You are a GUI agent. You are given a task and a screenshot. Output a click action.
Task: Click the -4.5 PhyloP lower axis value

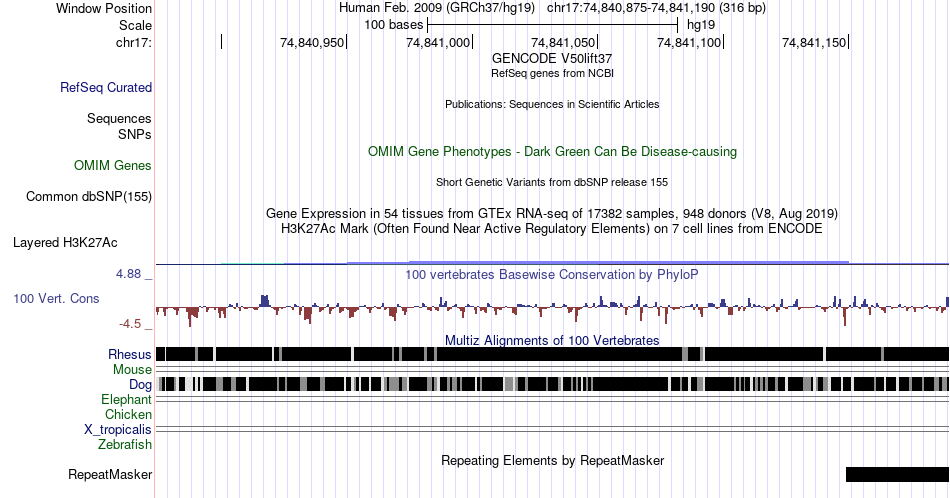point(130,324)
